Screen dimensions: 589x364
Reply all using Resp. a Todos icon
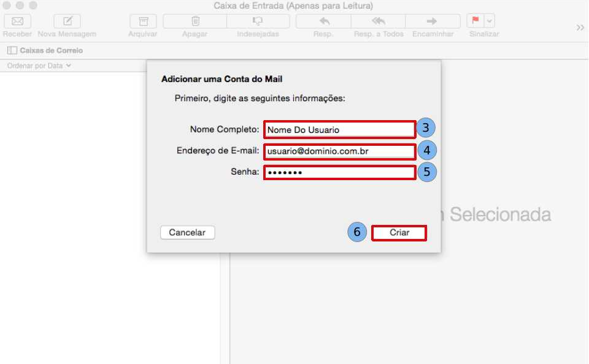click(379, 21)
